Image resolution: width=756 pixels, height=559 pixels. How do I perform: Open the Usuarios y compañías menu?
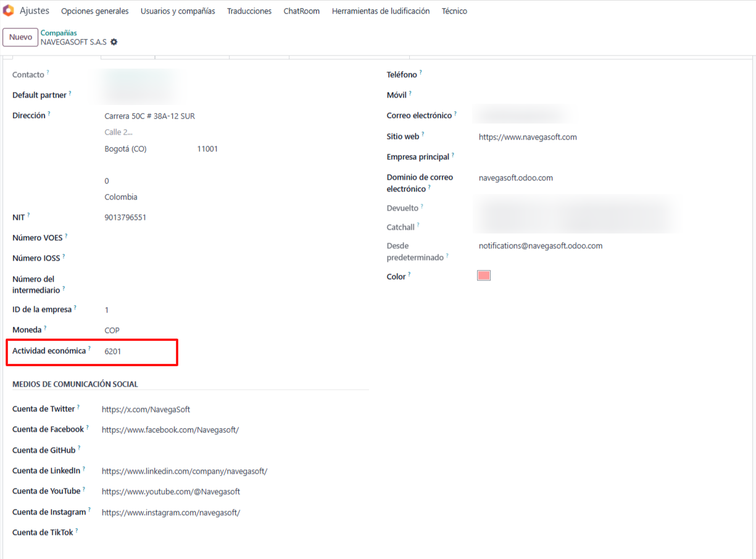pos(178,11)
